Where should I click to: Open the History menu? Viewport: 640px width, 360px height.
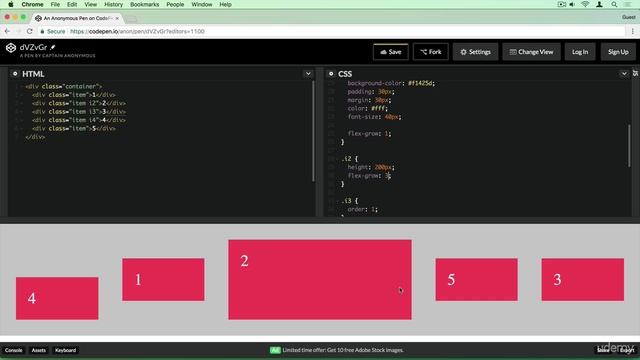pos(113,4)
